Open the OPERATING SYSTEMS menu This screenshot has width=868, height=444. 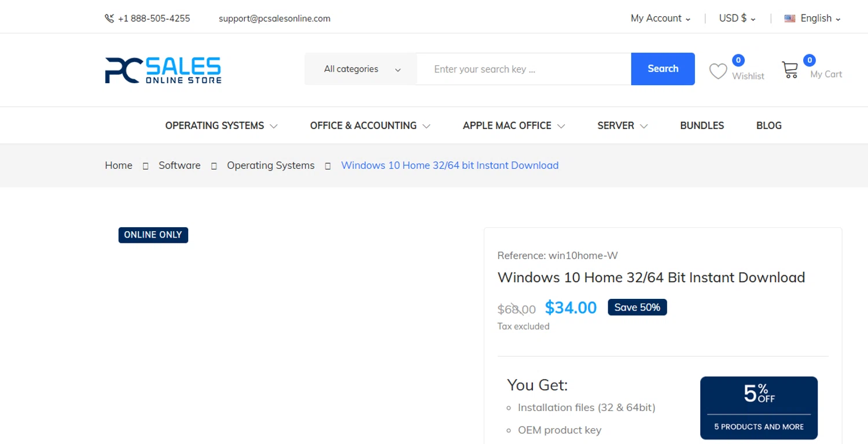(x=215, y=125)
